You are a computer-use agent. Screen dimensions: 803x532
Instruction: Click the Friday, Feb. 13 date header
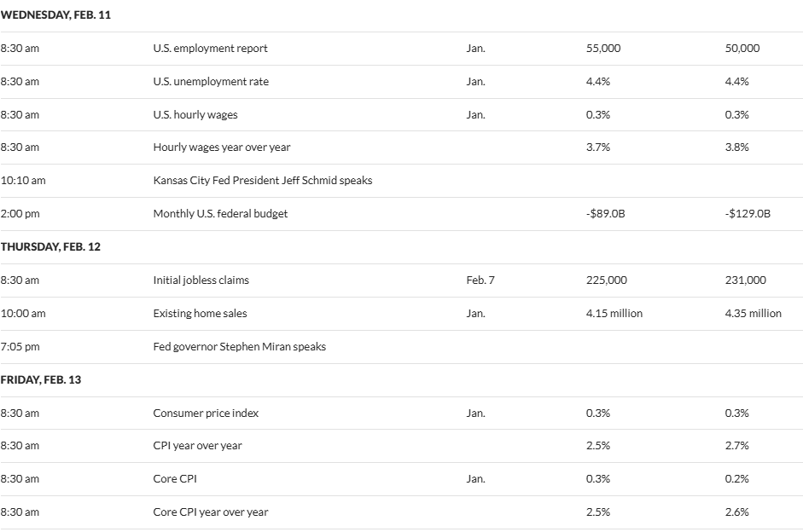pos(41,380)
